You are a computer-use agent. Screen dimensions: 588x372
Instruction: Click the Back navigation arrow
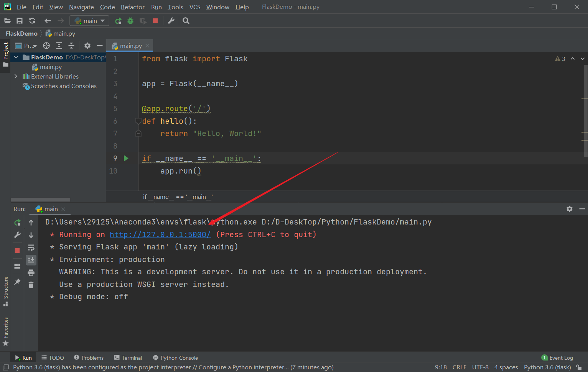pos(48,21)
